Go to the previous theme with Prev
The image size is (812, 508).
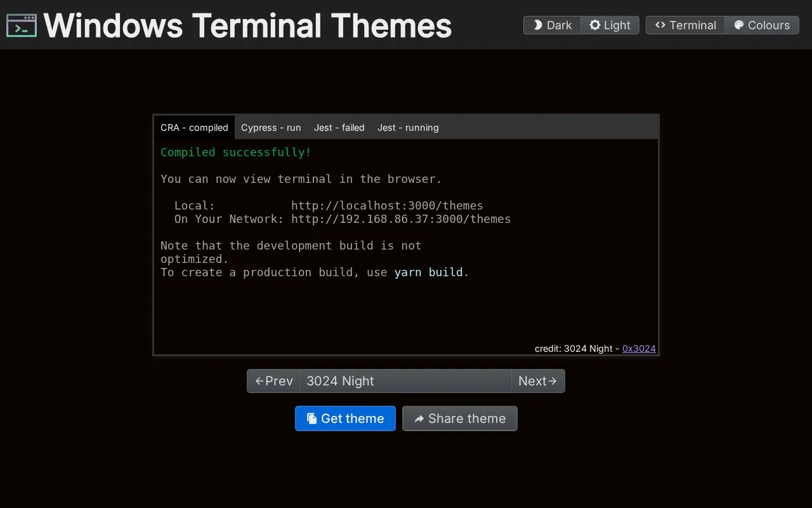pos(273,381)
